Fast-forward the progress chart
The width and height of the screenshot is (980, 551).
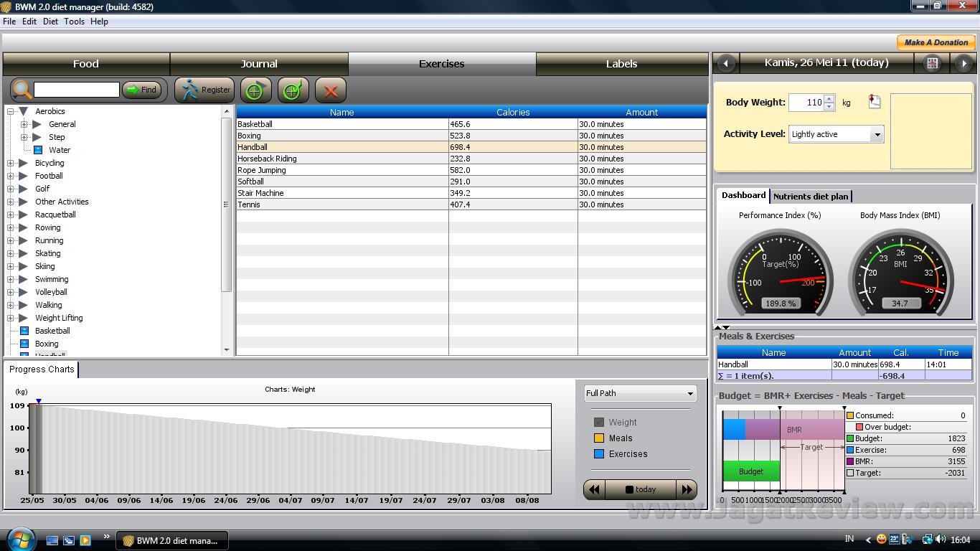coord(687,489)
